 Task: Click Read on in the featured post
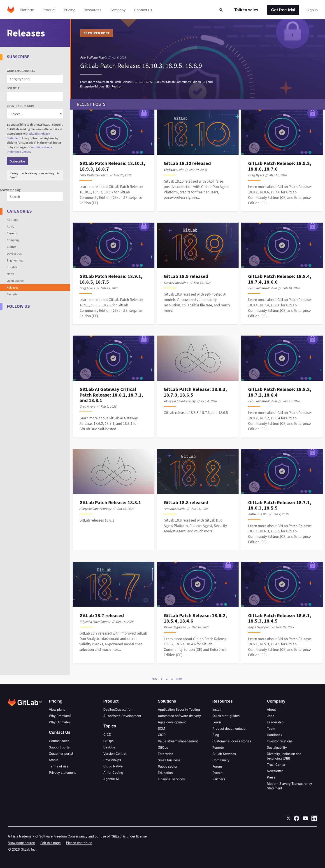117,87
